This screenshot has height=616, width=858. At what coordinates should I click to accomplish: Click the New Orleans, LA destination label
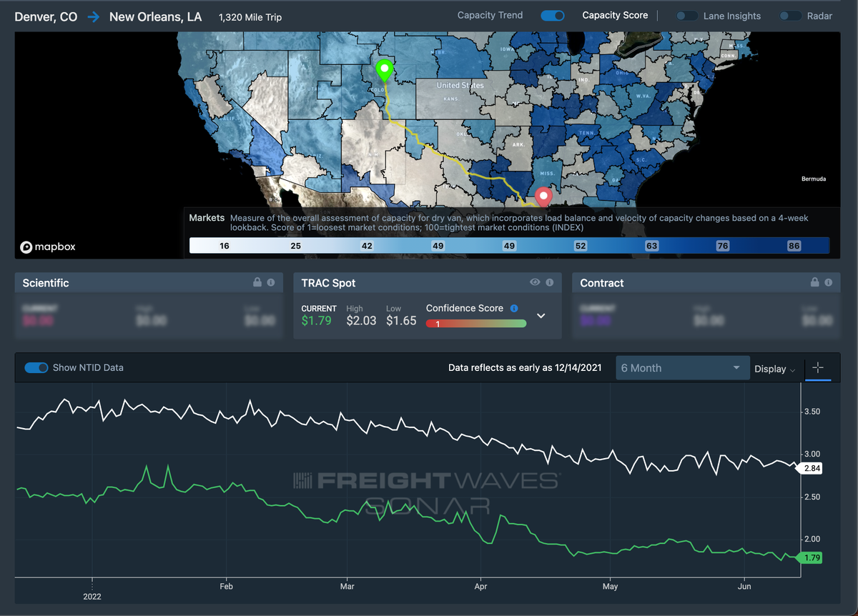(x=156, y=16)
